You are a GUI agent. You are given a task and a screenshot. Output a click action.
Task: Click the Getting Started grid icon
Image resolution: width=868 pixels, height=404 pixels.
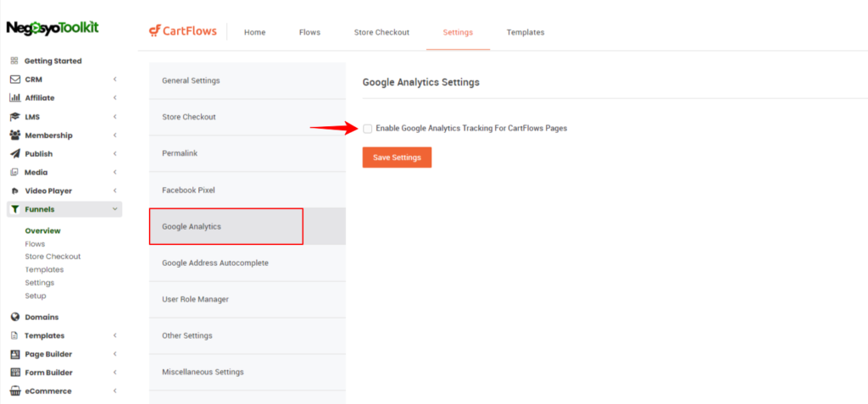[x=14, y=61]
